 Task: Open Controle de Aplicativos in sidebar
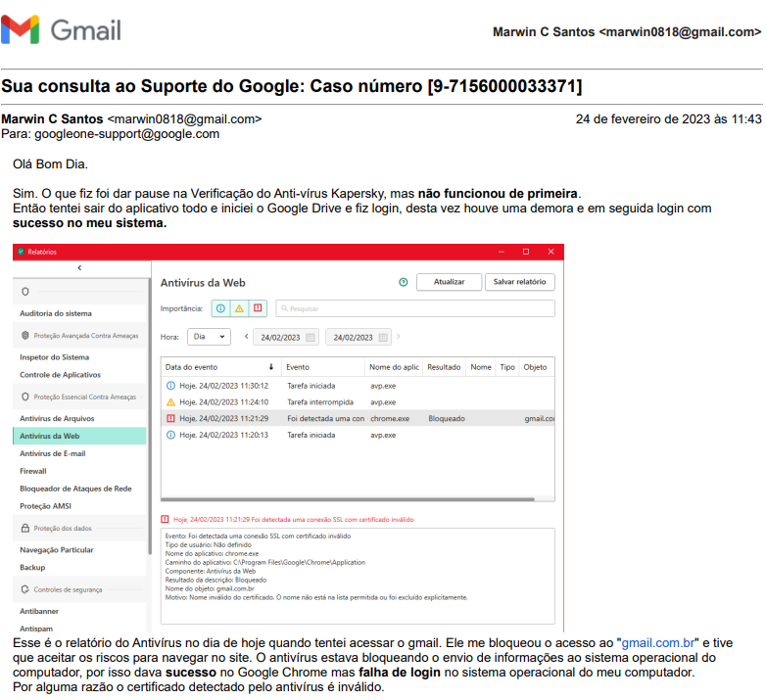pyautogui.click(x=60, y=375)
